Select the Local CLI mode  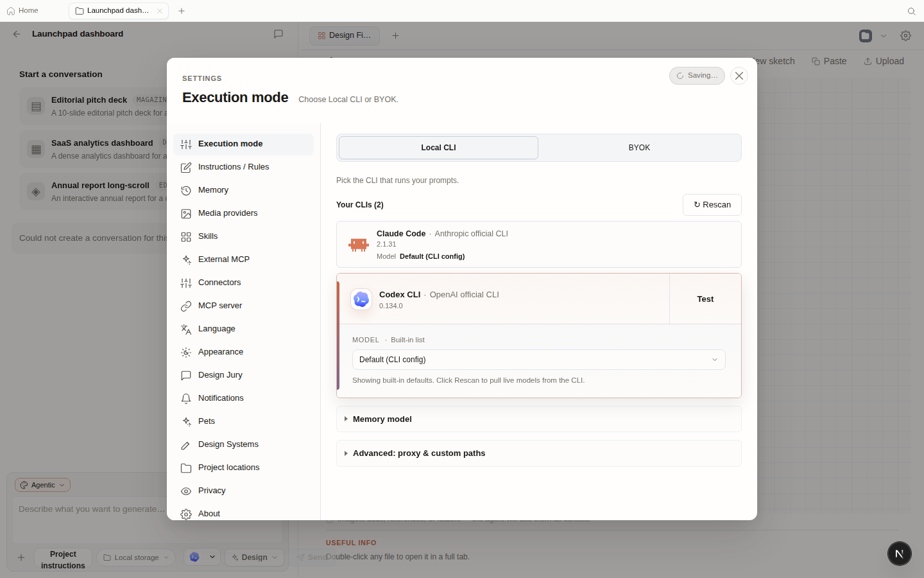pyautogui.click(x=438, y=148)
